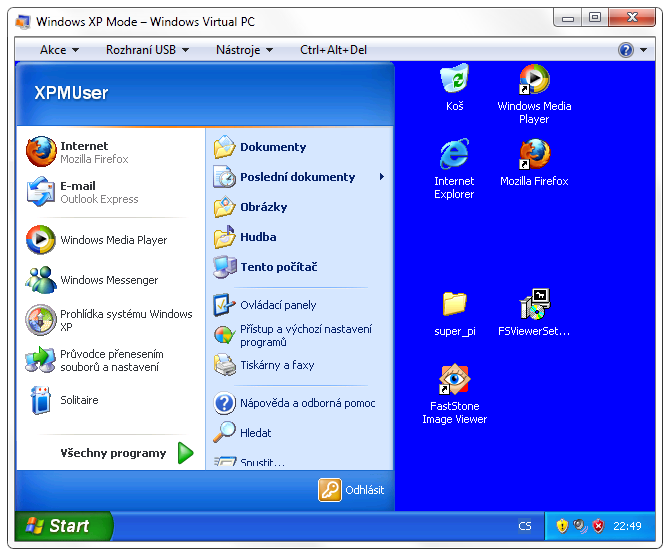The image size is (670, 556).
Task: Click the blue help question mark button
Action: (x=626, y=50)
